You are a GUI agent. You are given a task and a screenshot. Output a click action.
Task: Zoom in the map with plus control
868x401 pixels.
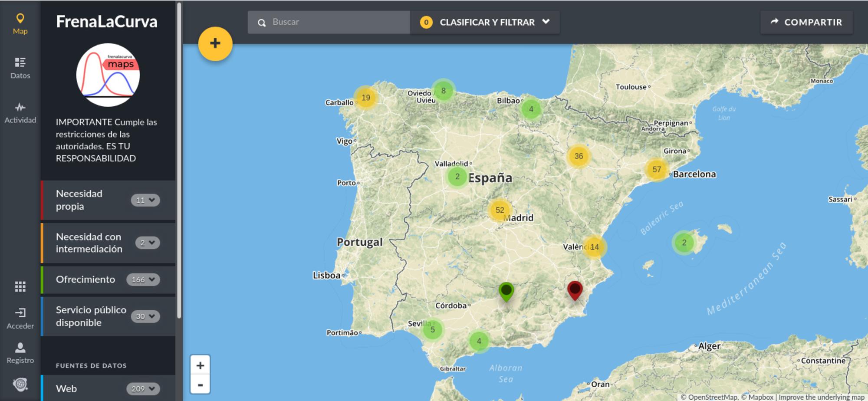point(200,365)
